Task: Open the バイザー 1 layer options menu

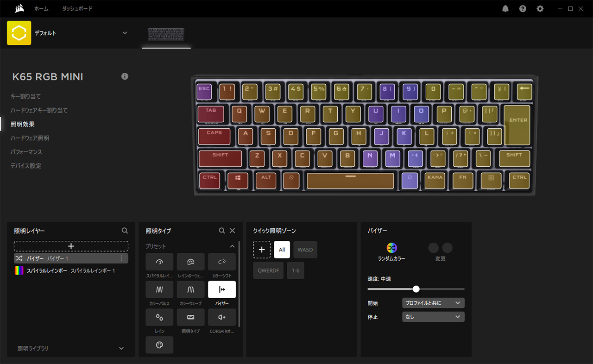Action: (x=122, y=258)
